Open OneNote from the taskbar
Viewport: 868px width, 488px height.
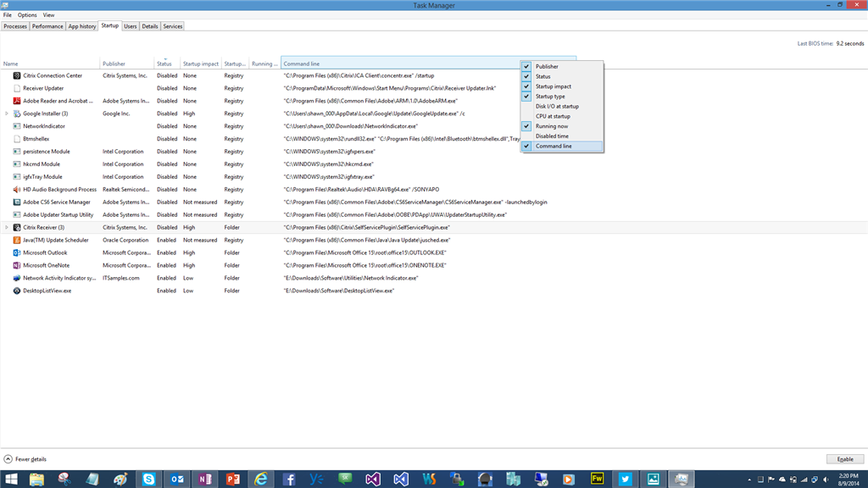205,480
